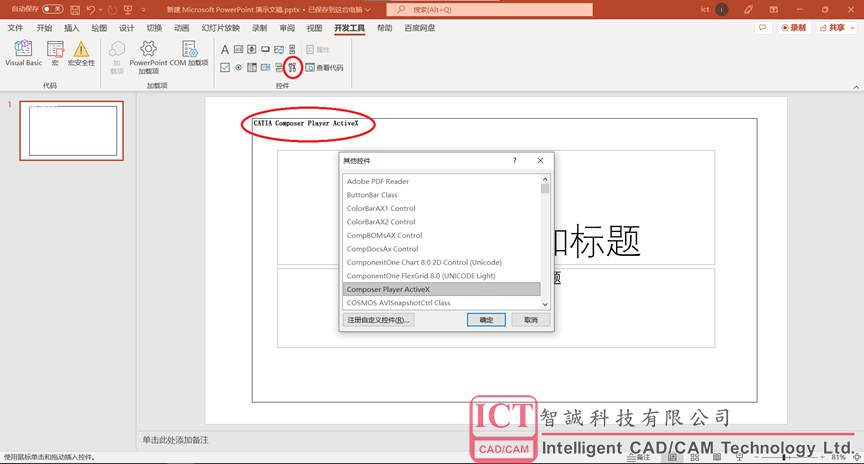
Task: Start slideshow from beginning in quick access toolbar
Action: pos(128,10)
